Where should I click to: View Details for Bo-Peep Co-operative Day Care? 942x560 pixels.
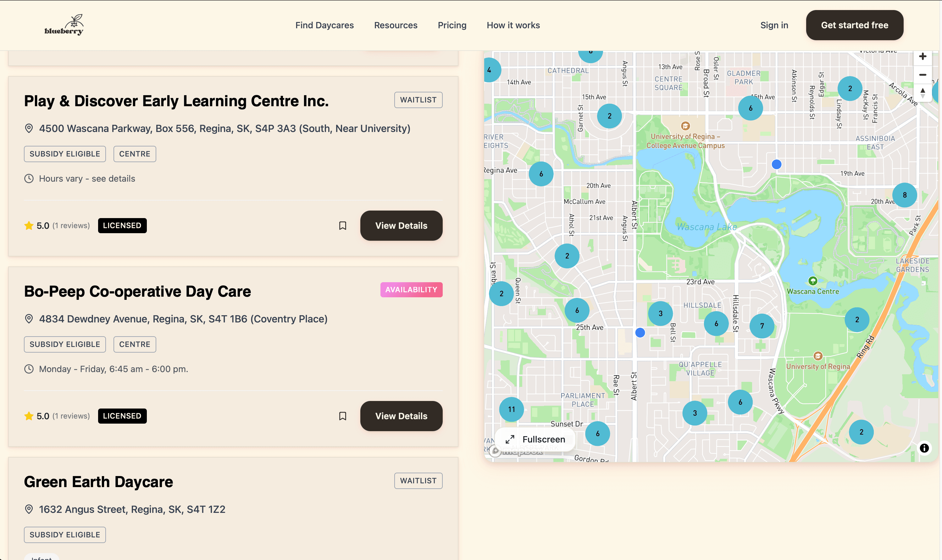pos(401,416)
